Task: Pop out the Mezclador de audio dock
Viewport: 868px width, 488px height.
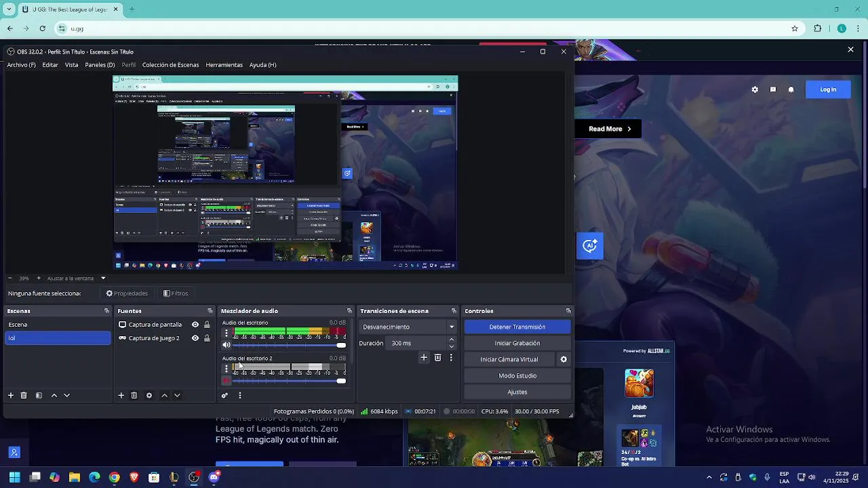Action: coord(349,311)
